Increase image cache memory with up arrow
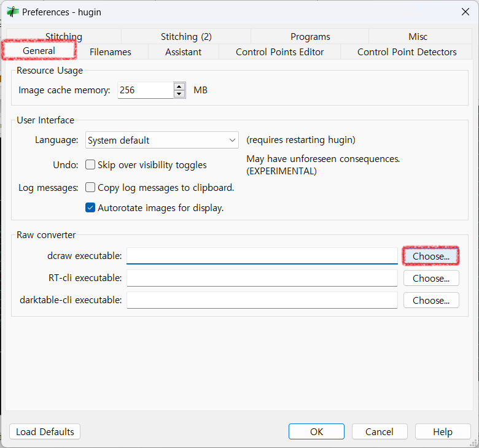The image size is (479, 448). point(179,87)
